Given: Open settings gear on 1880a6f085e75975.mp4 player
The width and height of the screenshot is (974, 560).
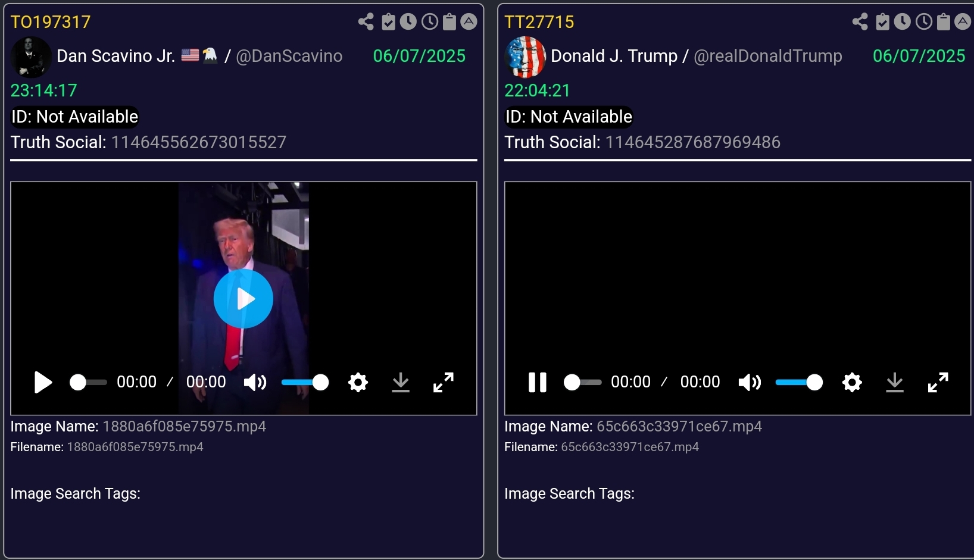Looking at the screenshot, I should point(358,382).
